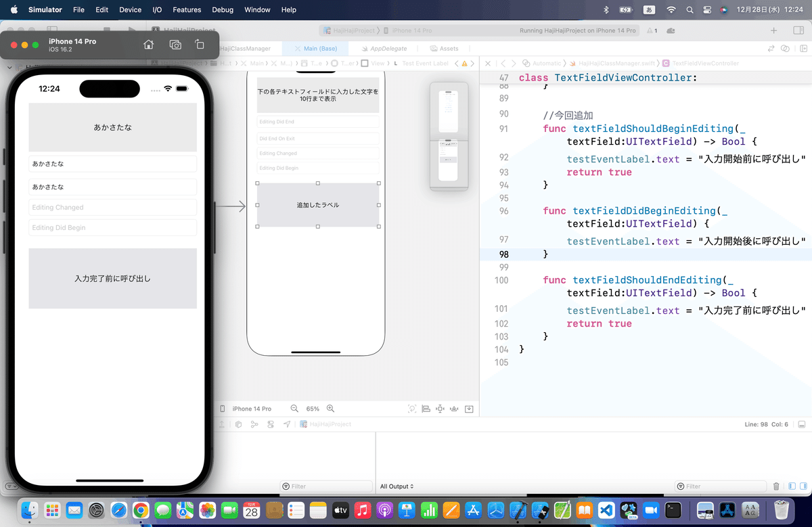Click the Xcode Library plus button

click(774, 30)
